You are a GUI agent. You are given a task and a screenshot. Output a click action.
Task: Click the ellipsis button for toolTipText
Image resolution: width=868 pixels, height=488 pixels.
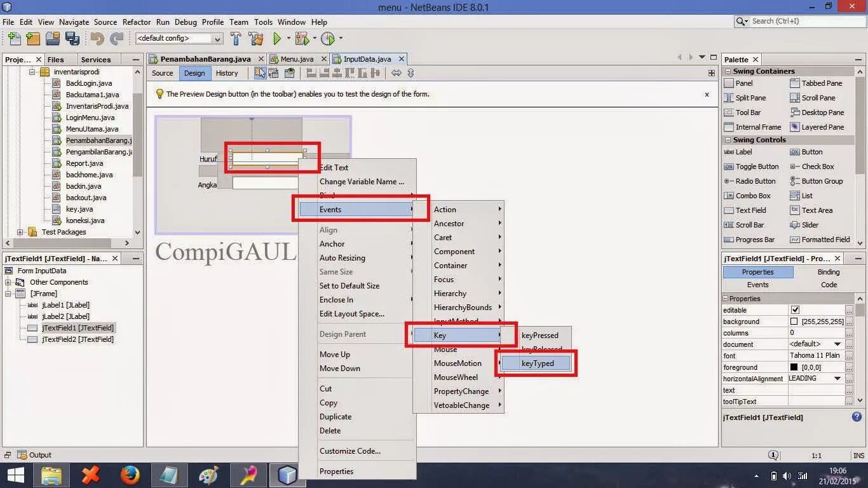[849, 402]
